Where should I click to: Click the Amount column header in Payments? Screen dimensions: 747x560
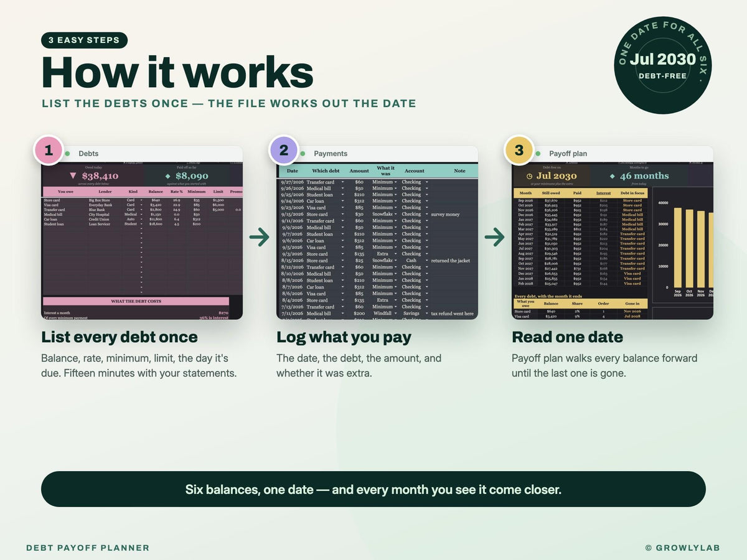(359, 170)
